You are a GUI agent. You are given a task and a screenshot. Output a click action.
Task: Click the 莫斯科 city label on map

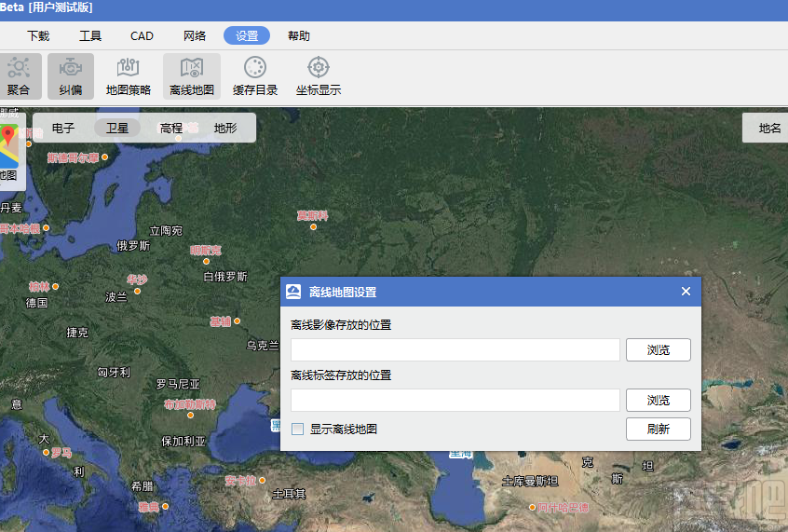point(312,216)
